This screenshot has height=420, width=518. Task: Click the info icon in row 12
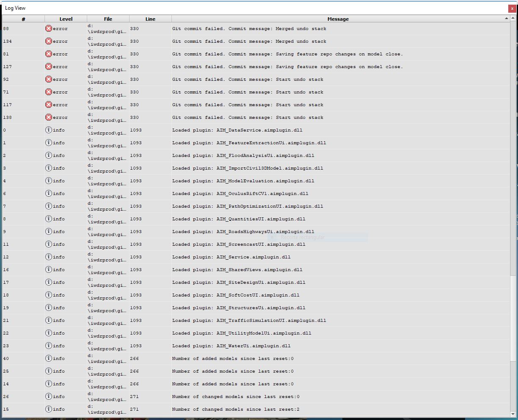[x=49, y=257]
